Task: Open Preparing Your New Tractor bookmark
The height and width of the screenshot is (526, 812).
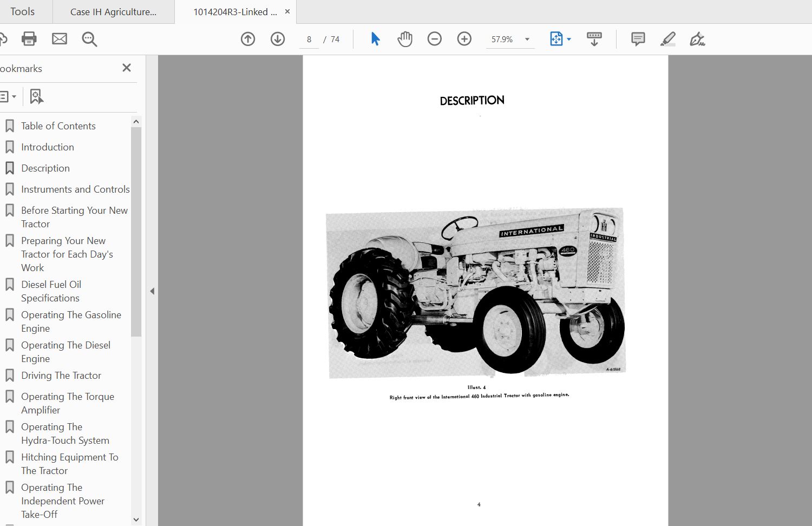Action: [x=67, y=254]
